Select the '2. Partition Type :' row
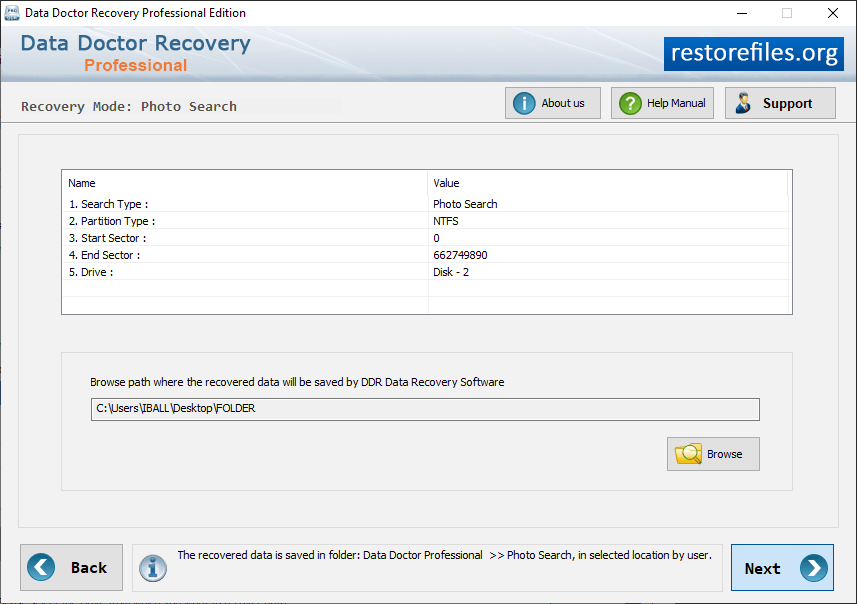This screenshot has height=604, width=857. pyautogui.click(x=426, y=221)
